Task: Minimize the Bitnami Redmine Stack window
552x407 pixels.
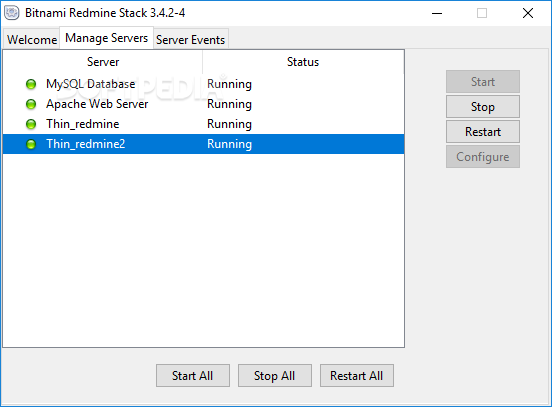Action: click(437, 13)
